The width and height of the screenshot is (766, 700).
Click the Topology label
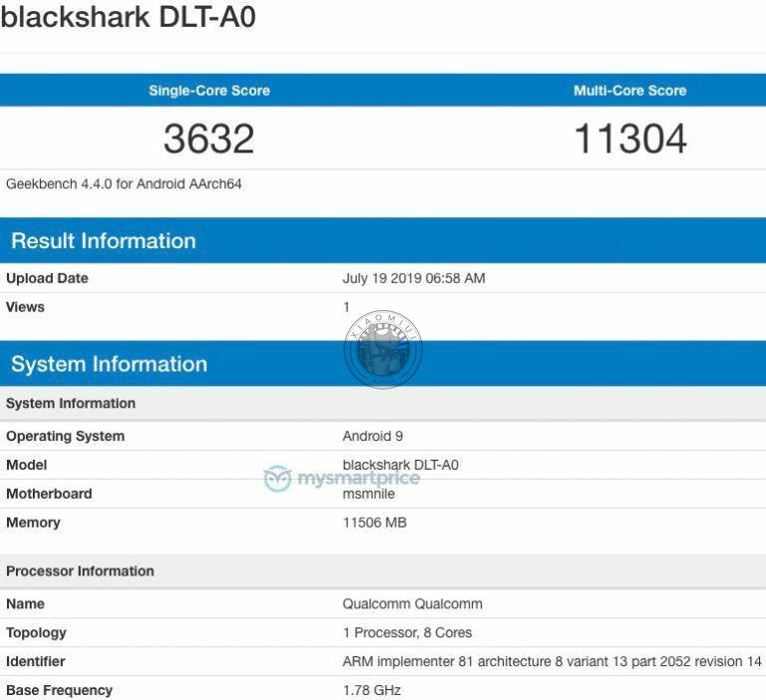click(36, 633)
